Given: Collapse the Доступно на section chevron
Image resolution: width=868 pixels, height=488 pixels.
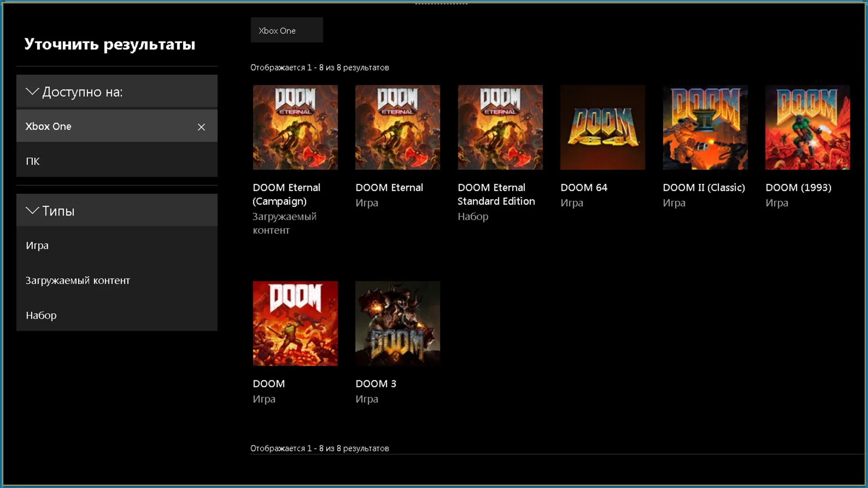Looking at the screenshot, I should point(32,92).
